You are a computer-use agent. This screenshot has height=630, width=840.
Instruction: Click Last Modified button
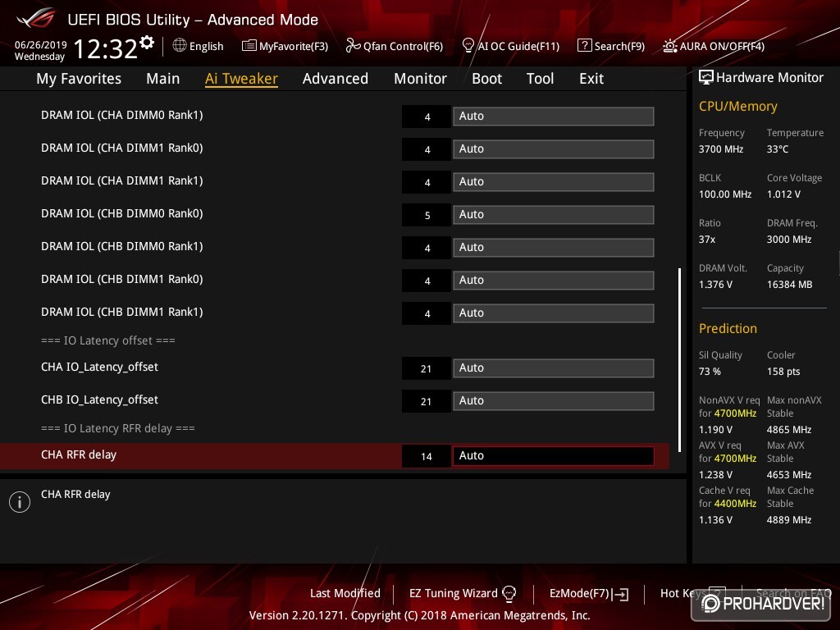pyautogui.click(x=345, y=593)
